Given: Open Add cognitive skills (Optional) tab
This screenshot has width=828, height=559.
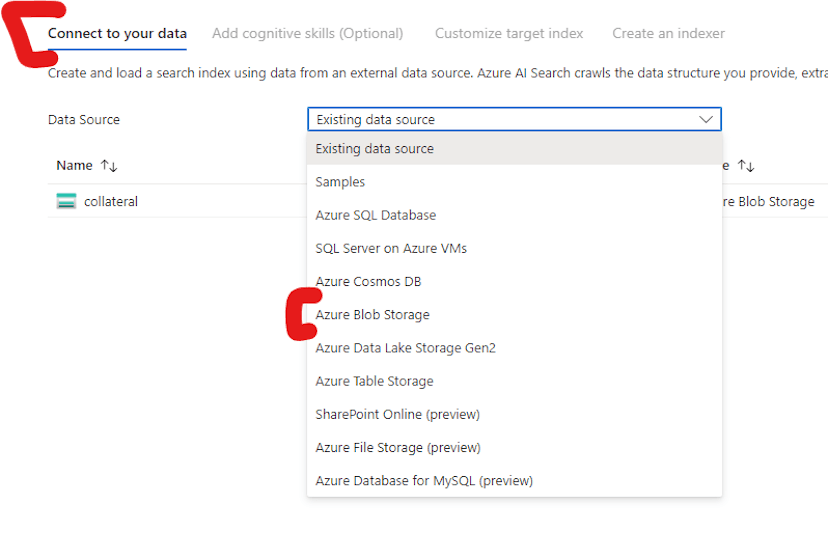Looking at the screenshot, I should pos(307,34).
